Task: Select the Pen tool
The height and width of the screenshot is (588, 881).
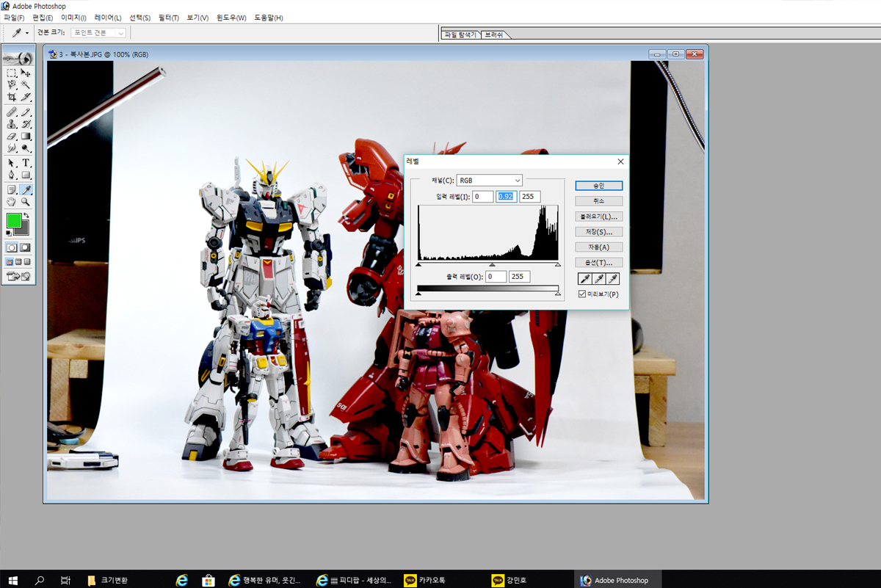Action: (12, 175)
